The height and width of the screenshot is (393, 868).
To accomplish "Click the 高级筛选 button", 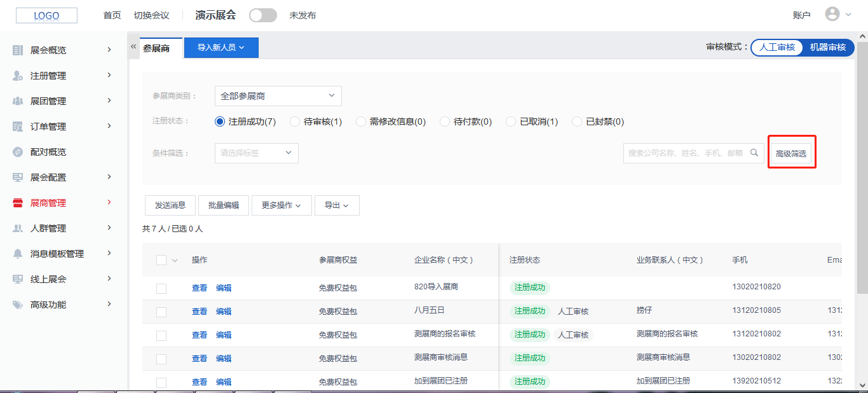I will (x=790, y=154).
